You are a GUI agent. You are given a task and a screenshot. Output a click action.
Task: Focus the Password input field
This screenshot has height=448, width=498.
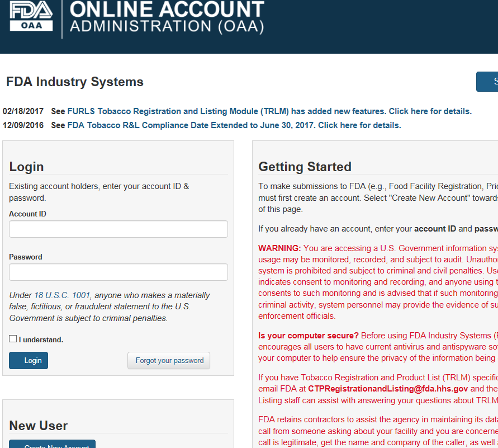[118, 272]
